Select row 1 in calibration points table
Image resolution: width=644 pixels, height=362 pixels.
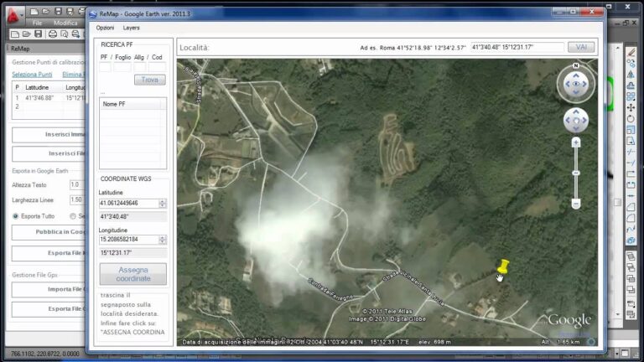coord(49,98)
